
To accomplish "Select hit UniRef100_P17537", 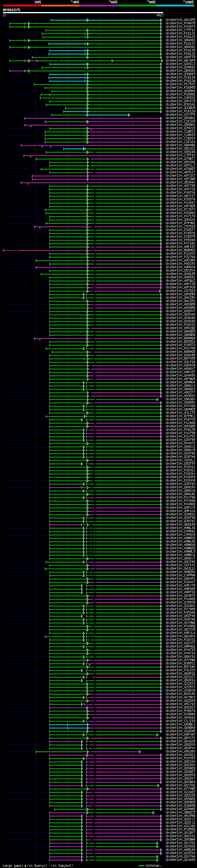I will pyautogui.click(x=180, y=84).
